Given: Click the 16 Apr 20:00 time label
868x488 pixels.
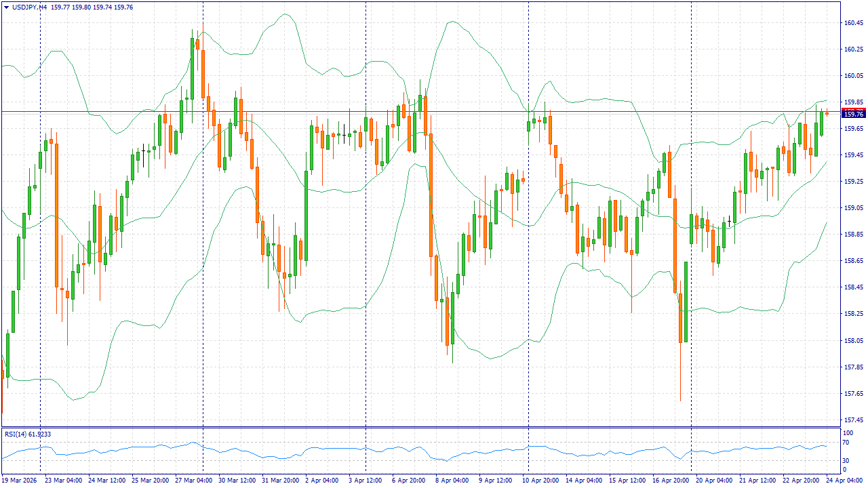Looking at the screenshot, I should pos(671,480).
